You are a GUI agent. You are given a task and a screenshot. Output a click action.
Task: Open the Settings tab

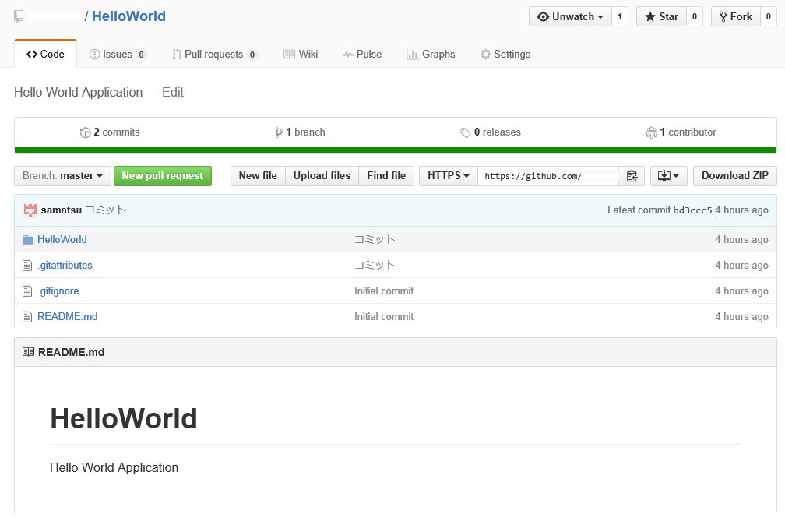[x=505, y=54]
